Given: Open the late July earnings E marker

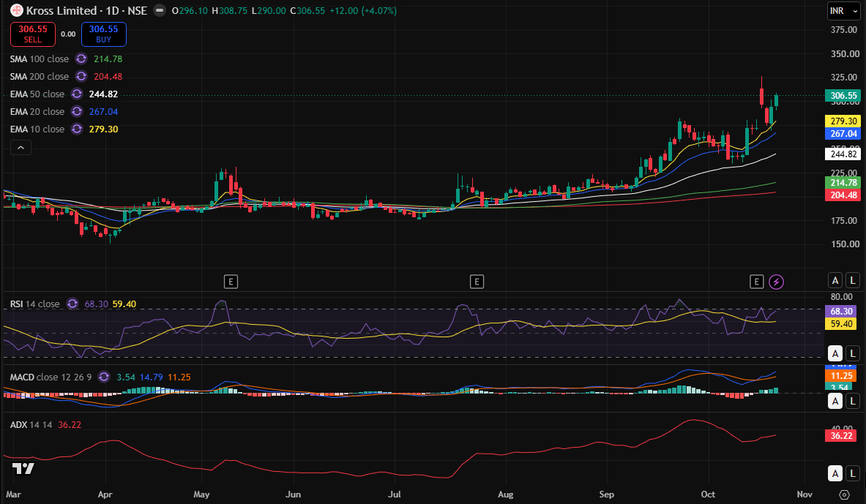Looking at the screenshot, I should pyautogui.click(x=477, y=282).
